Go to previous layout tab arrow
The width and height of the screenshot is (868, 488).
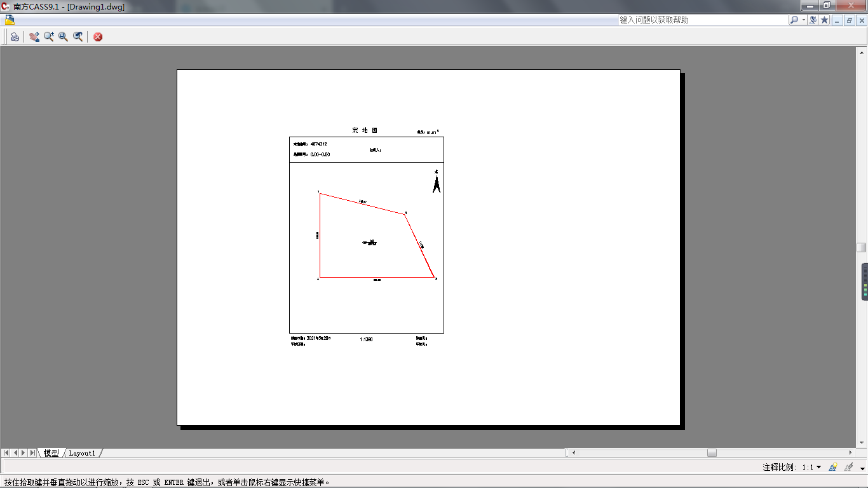click(15, 453)
